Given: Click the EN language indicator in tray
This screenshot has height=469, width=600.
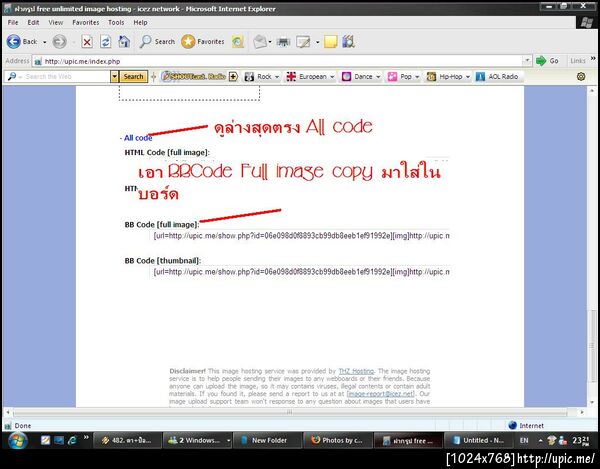Looking at the screenshot, I should click(x=524, y=440).
